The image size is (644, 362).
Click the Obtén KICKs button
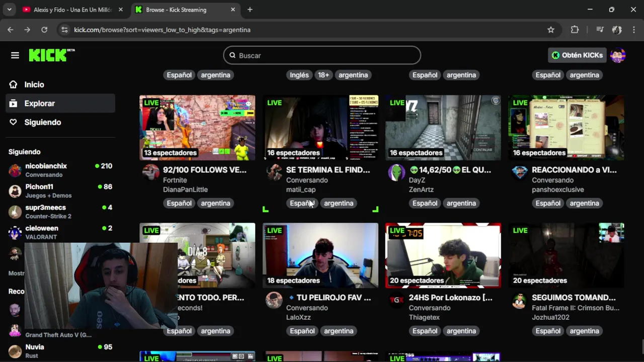577,55
